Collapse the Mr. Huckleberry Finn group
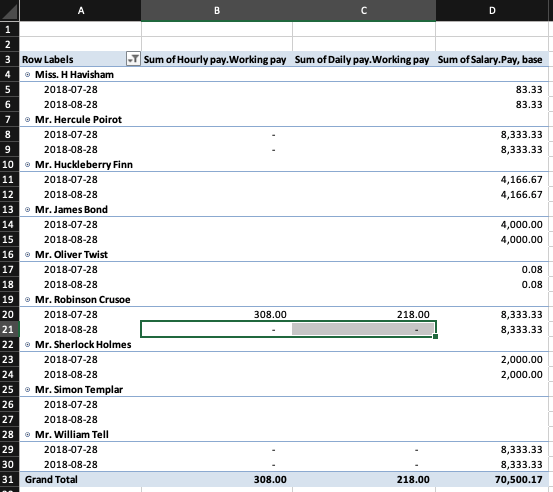 28,164
